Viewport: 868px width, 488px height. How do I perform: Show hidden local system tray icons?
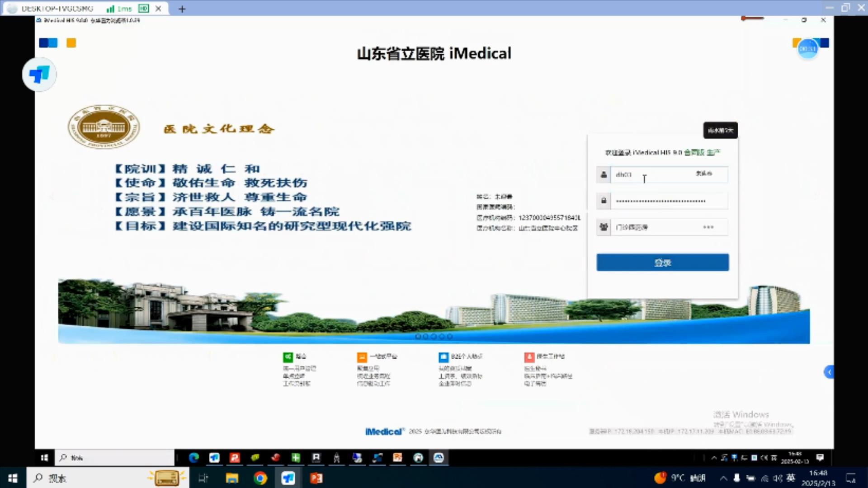[x=723, y=478]
